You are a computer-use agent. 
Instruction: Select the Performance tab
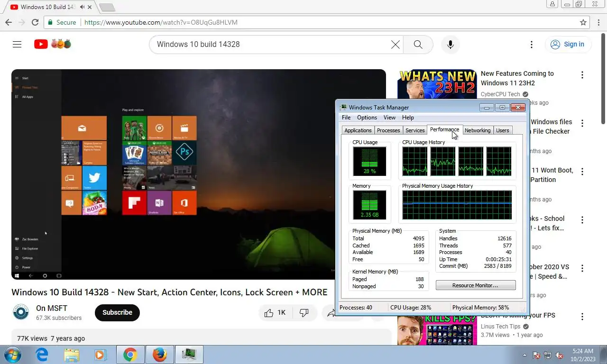click(444, 130)
